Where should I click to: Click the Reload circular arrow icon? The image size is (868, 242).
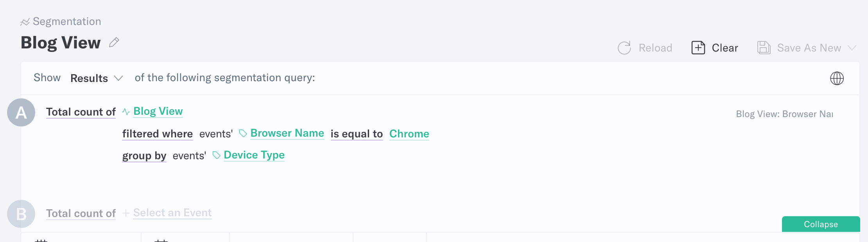coord(624,48)
